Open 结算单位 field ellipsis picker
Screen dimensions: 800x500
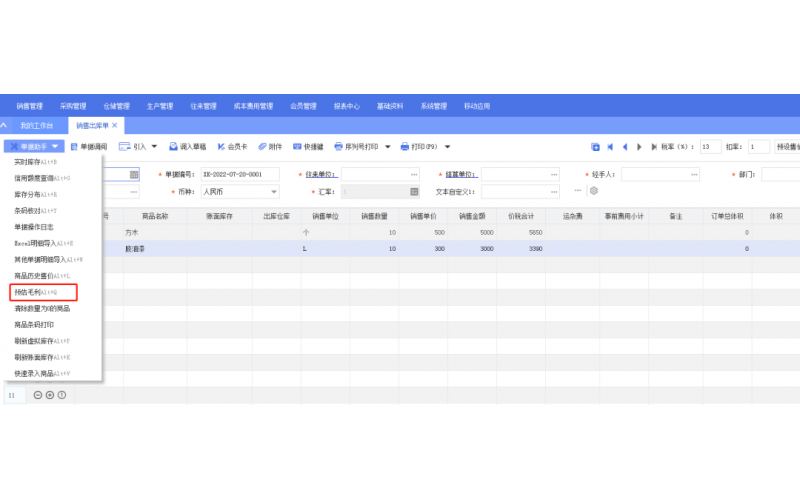coord(554,174)
